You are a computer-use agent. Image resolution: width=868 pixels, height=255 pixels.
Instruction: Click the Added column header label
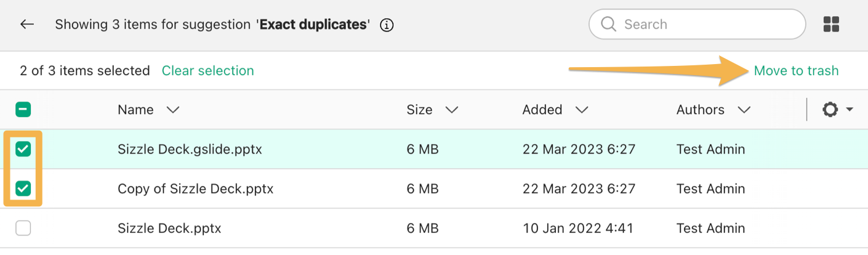click(x=542, y=110)
